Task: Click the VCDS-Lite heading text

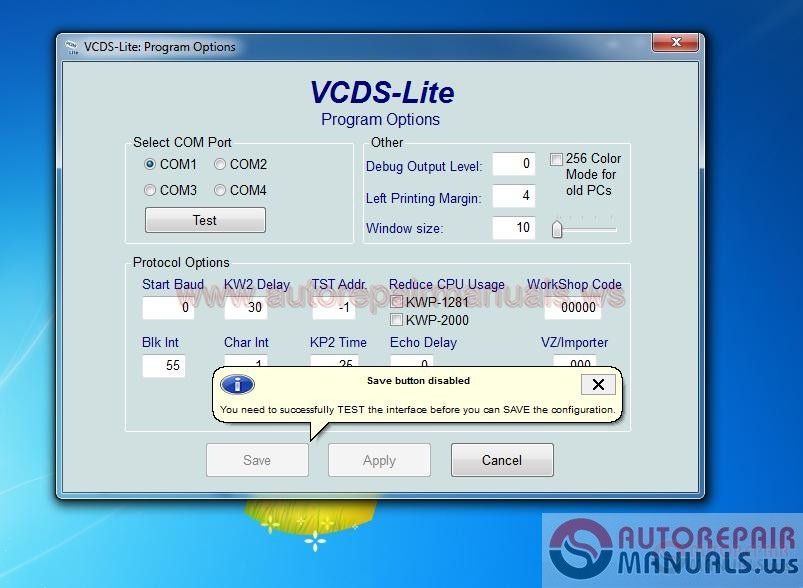Action: point(382,92)
